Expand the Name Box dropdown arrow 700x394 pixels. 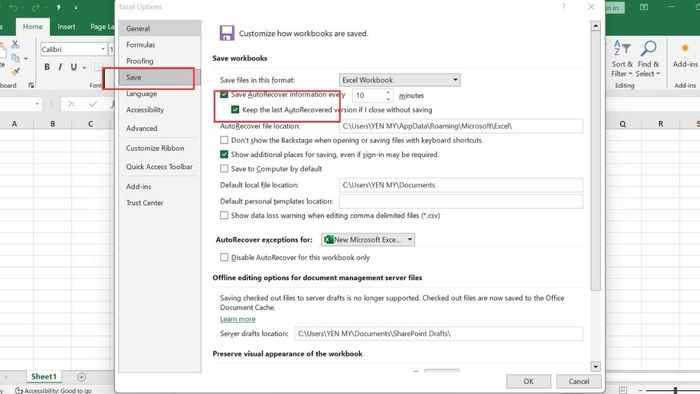click(x=37, y=104)
